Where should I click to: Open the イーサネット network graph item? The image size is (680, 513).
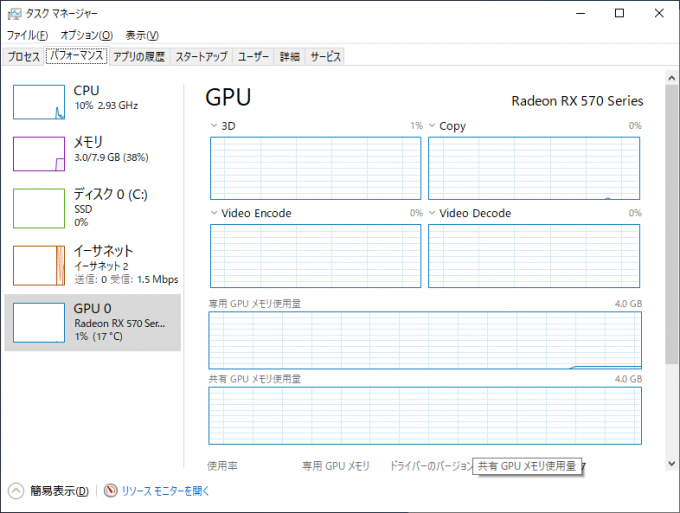92,265
